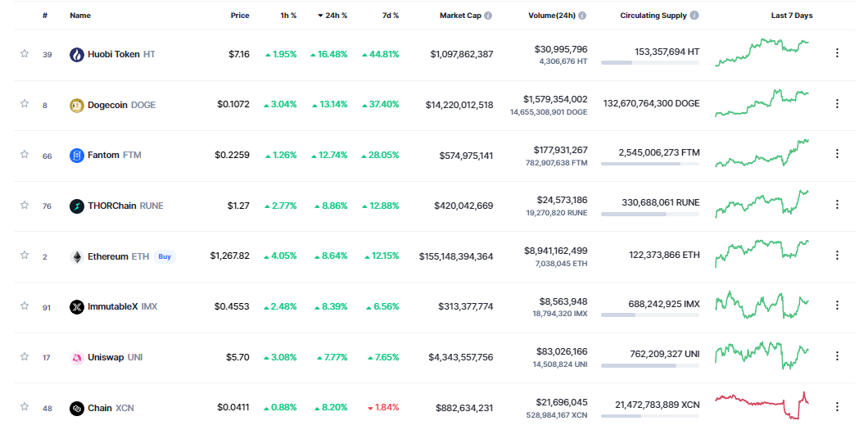This screenshot has height=430, width=868.
Task: Sort table by Name column header
Action: pos(80,16)
